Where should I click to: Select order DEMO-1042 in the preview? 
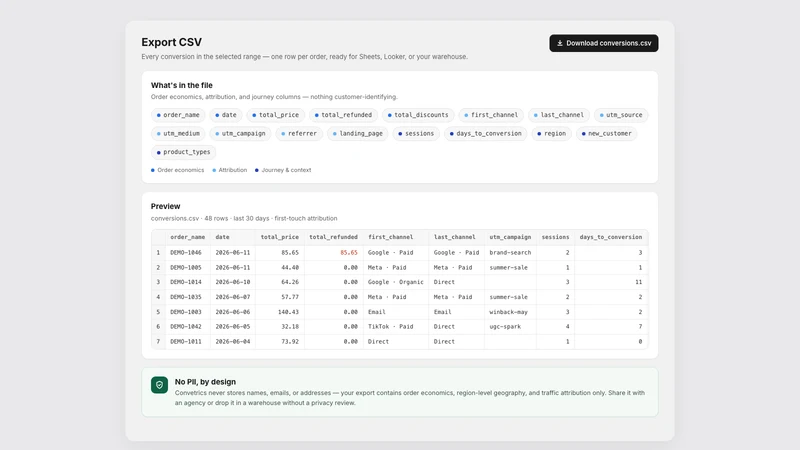[x=186, y=327]
